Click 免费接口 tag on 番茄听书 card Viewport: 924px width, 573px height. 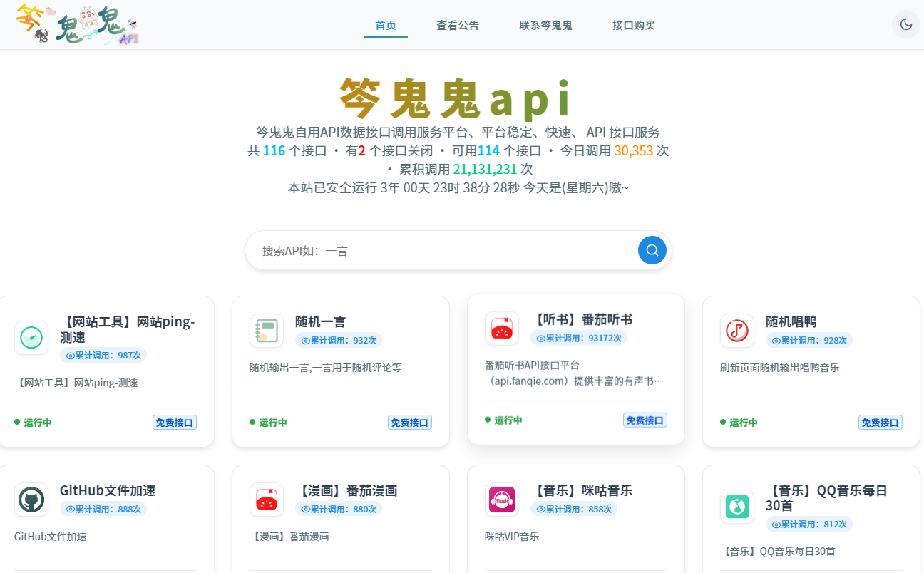click(x=645, y=420)
